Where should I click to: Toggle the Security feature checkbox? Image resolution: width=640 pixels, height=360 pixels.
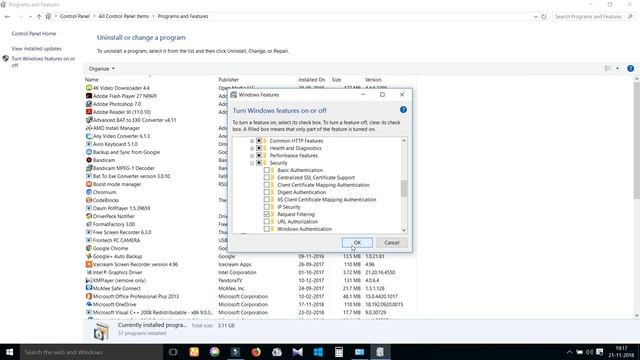point(259,163)
